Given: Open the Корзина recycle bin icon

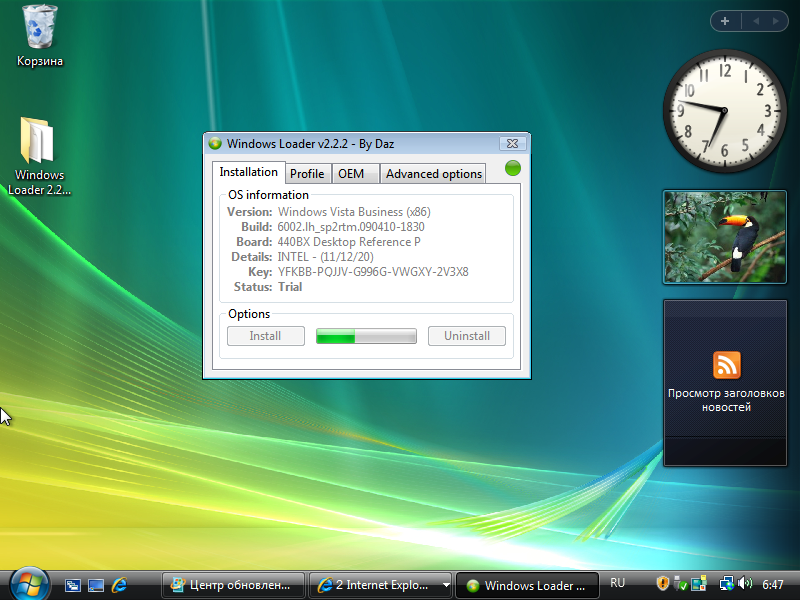Looking at the screenshot, I should pos(39,35).
